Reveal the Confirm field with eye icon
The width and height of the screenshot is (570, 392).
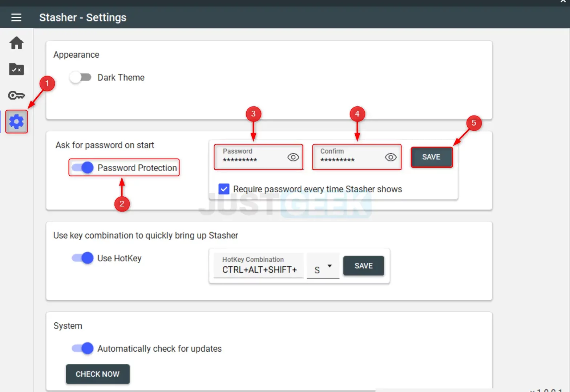(391, 157)
